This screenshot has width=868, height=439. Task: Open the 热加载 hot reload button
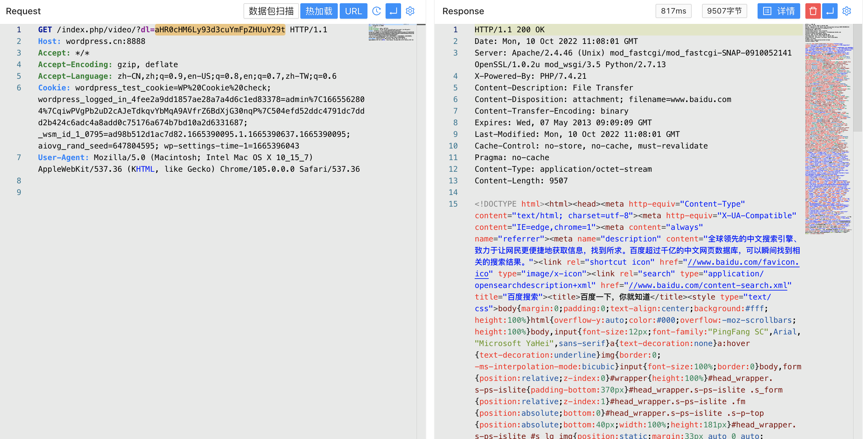(318, 11)
